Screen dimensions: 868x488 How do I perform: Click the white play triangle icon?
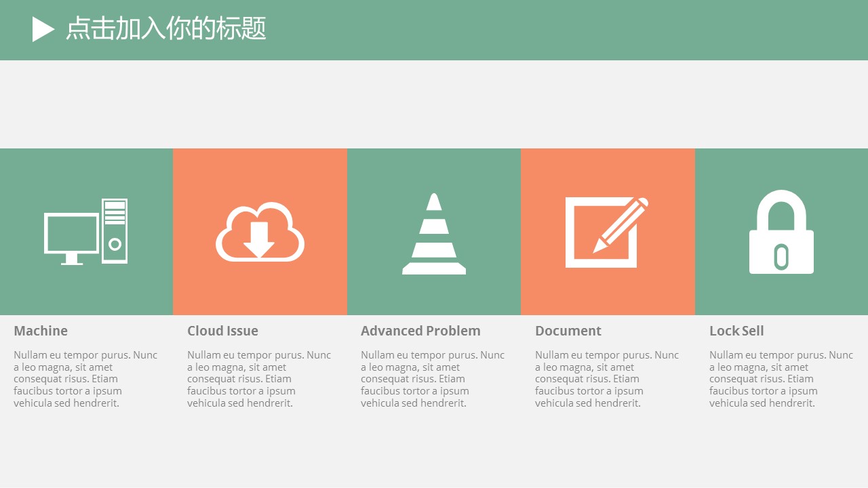tap(42, 29)
